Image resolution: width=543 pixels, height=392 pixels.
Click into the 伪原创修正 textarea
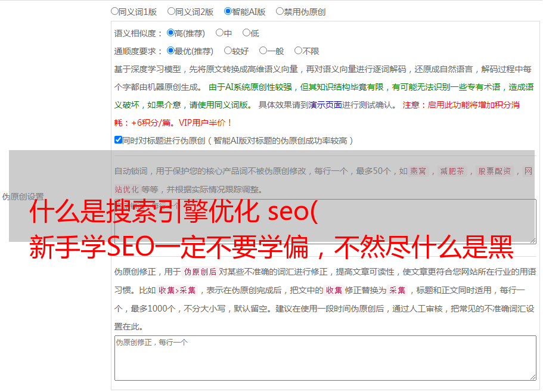pyautogui.click(x=325, y=358)
